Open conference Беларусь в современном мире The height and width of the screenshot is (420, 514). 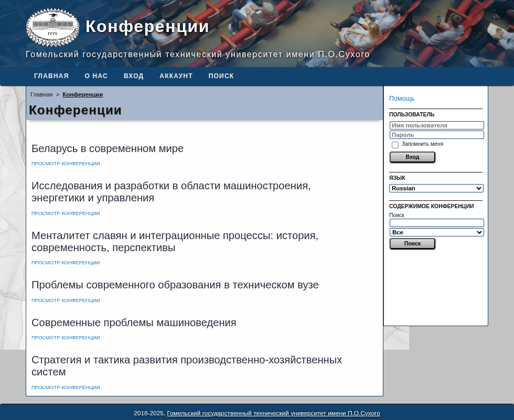pyautogui.click(x=108, y=148)
